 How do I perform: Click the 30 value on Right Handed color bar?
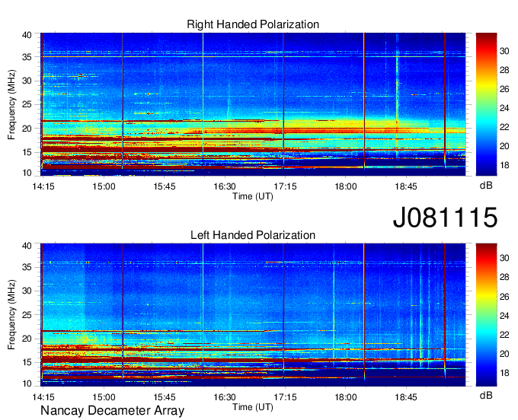(x=504, y=51)
